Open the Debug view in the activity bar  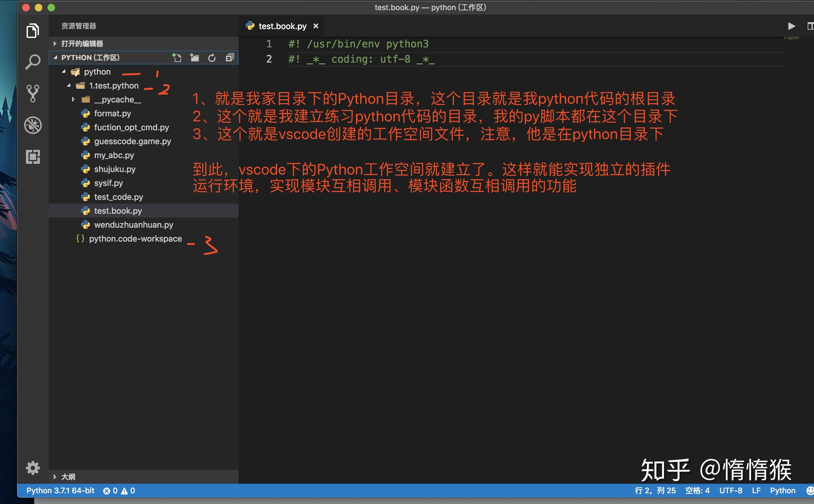coord(32,125)
